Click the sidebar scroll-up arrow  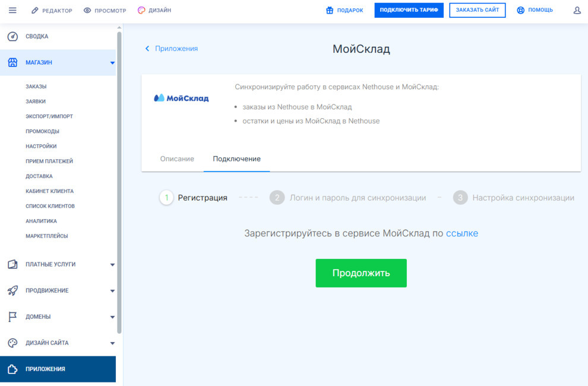119,28
